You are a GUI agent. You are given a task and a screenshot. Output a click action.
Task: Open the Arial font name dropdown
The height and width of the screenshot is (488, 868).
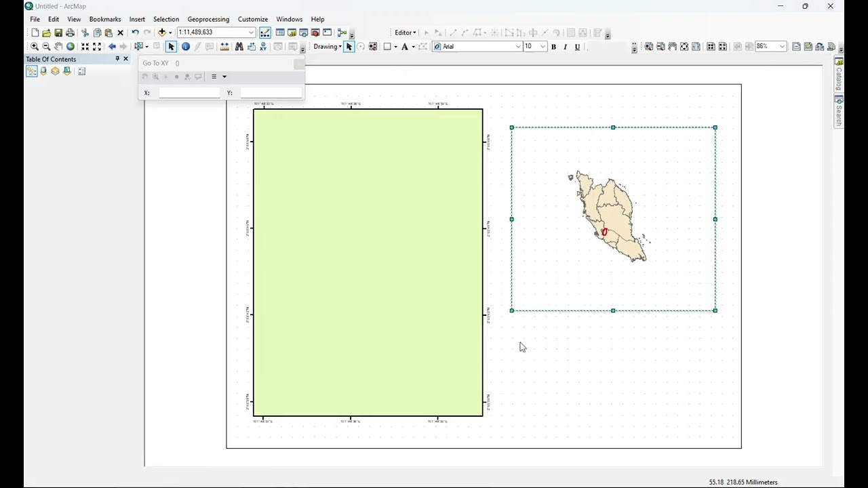tap(518, 47)
